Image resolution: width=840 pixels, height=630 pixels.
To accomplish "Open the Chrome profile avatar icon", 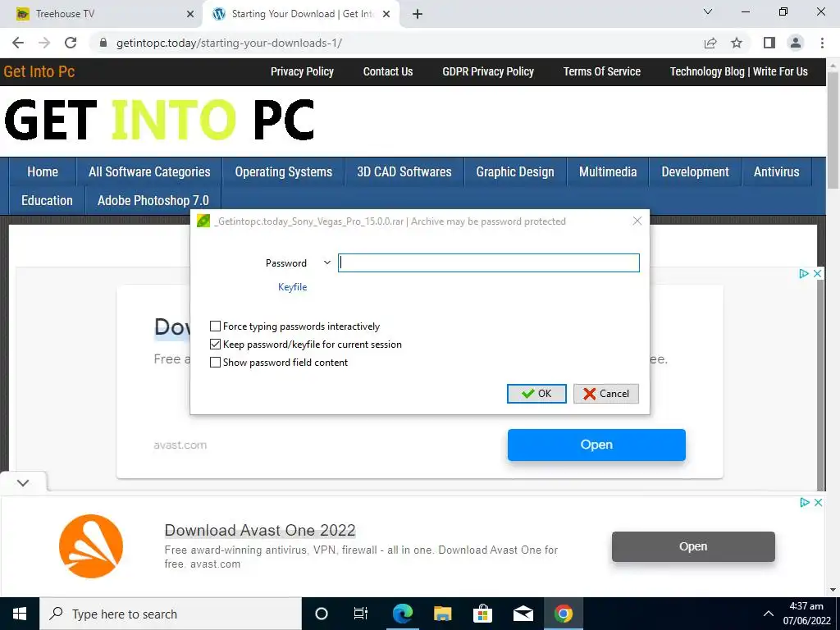I will point(796,43).
